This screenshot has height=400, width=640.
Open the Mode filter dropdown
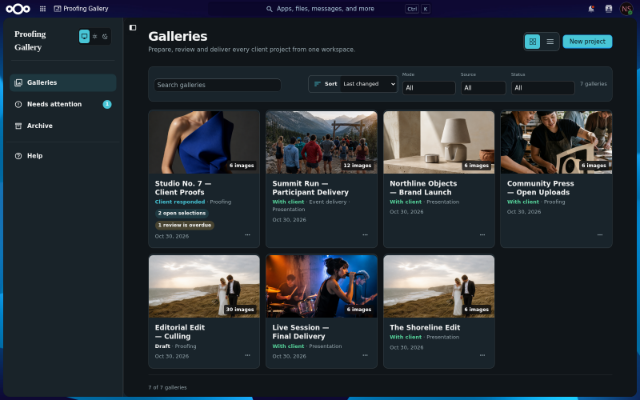(429, 88)
